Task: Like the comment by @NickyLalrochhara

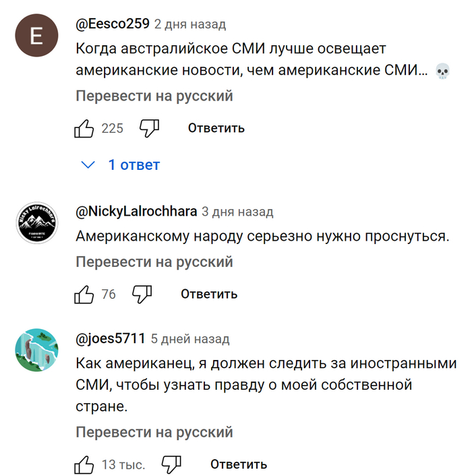Action: pos(84,294)
